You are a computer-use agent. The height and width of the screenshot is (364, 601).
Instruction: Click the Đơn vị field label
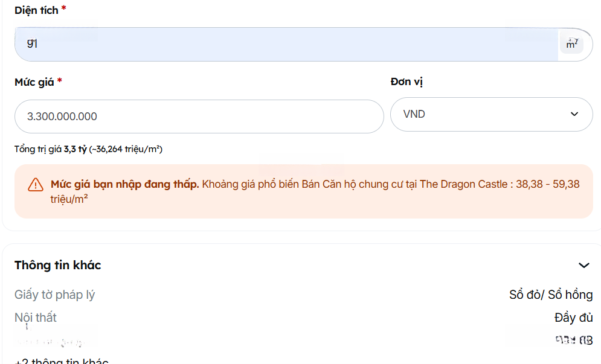[x=407, y=82]
